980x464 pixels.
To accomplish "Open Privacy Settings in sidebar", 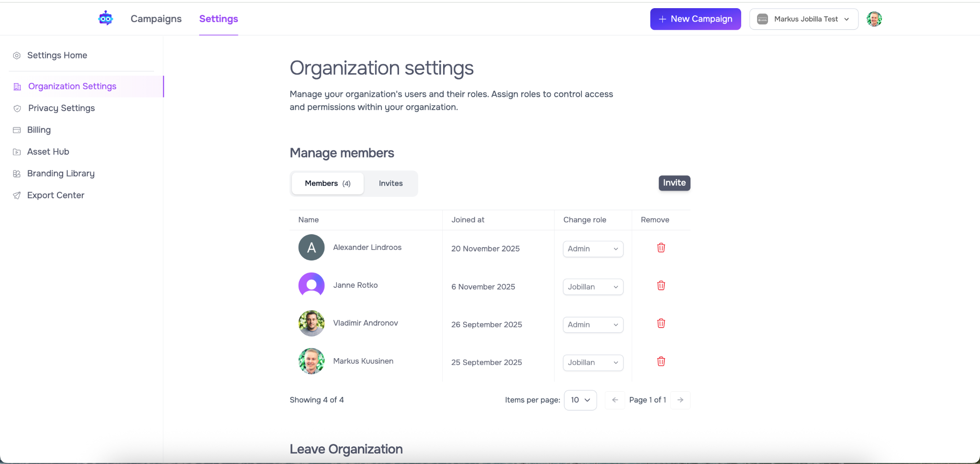I will [61, 108].
